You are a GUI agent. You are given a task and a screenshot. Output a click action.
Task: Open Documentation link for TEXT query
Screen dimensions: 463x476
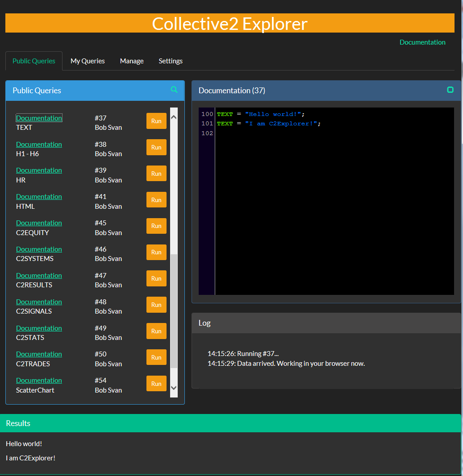(39, 118)
